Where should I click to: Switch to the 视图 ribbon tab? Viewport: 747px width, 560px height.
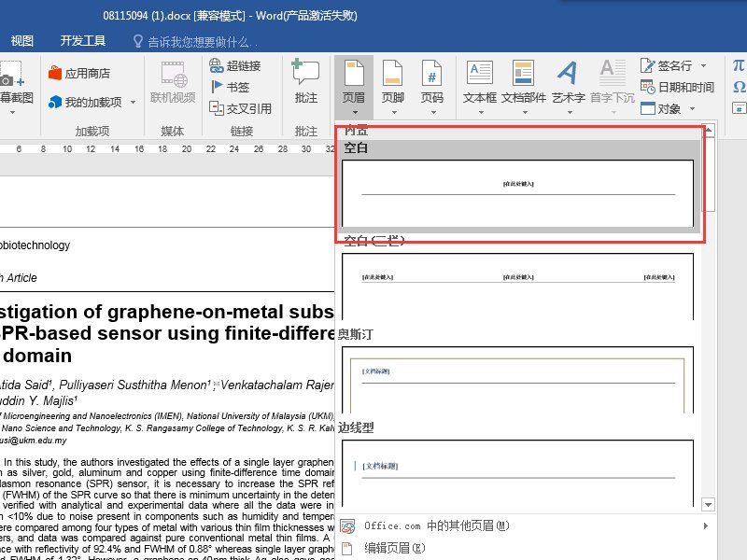tap(21, 40)
